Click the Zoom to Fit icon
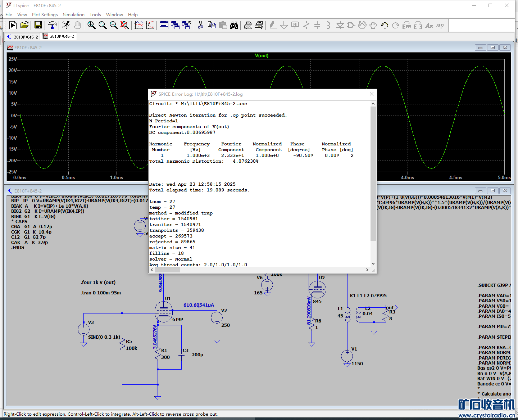 coord(124,25)
